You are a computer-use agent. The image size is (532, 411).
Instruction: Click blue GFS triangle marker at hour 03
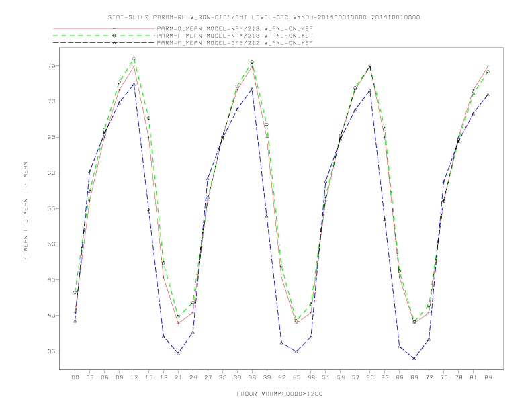(90, 172)
